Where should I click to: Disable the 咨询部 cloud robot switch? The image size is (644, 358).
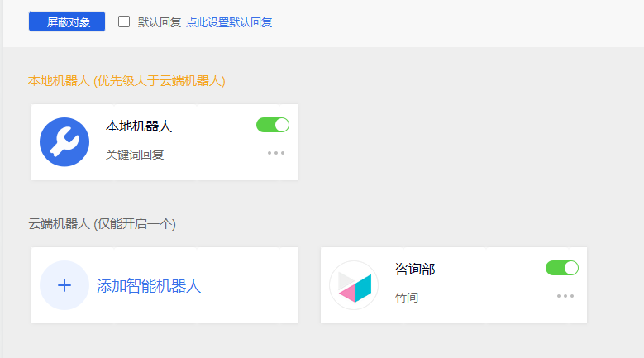[562, 268]
